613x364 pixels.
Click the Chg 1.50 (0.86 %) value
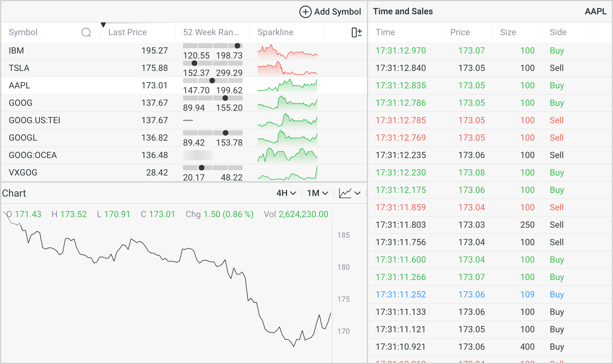(228, 214)
